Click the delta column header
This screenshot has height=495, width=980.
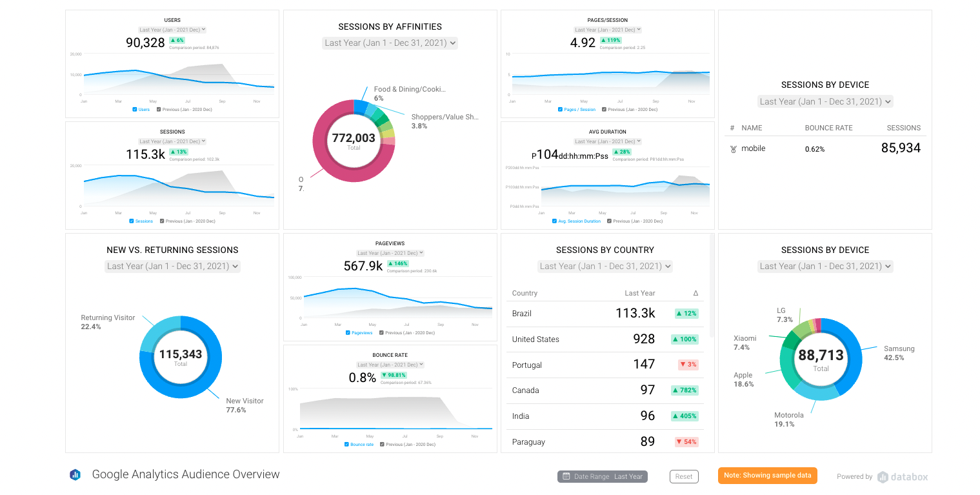tap(695, 293)
